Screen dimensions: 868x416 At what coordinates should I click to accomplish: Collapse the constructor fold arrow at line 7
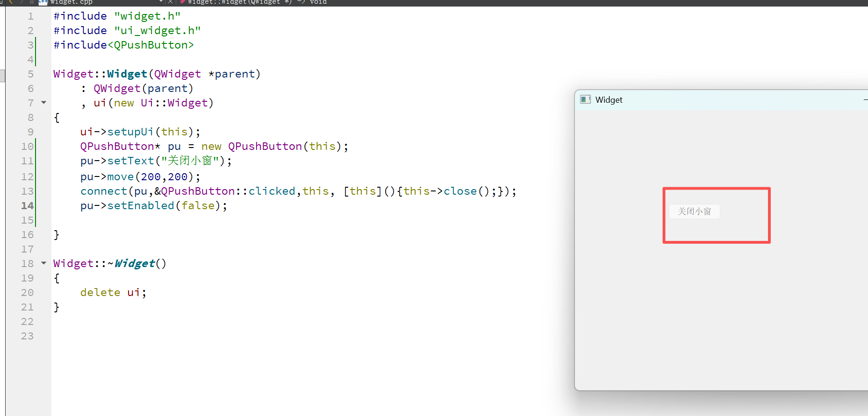[x=44, y=102]
